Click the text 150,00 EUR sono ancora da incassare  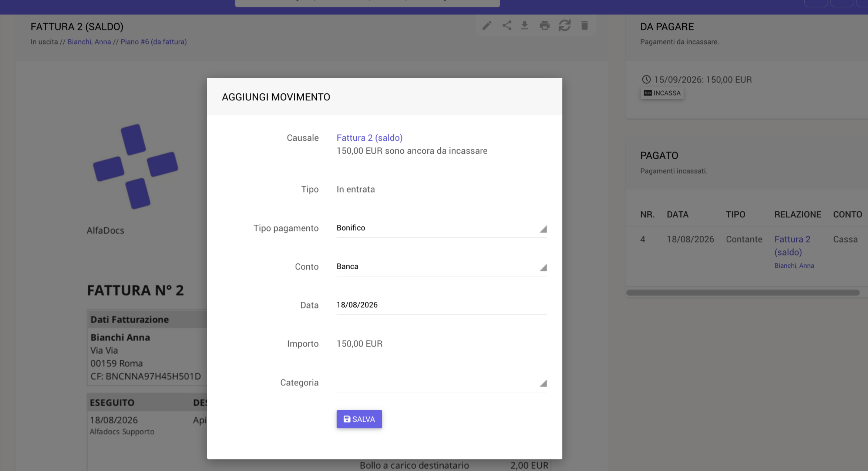[412, 151]
